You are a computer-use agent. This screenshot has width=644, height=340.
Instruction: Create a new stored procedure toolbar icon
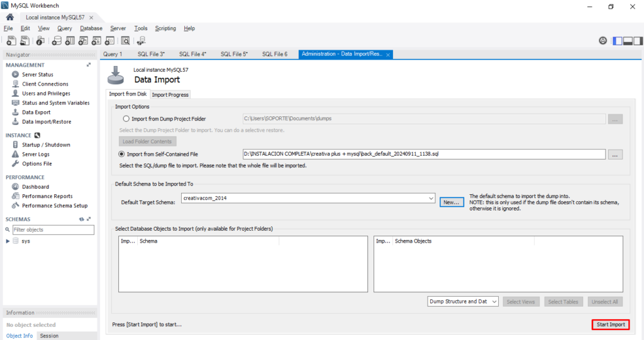pos(96,41)
